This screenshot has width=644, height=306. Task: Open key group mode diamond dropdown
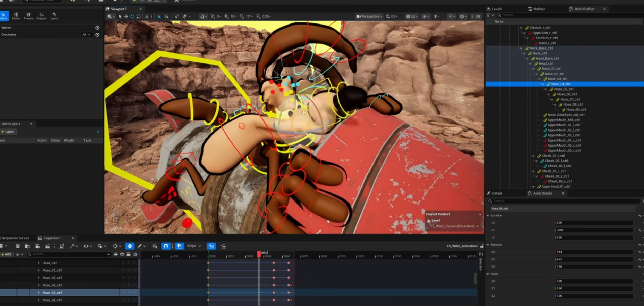coord(117,246)
